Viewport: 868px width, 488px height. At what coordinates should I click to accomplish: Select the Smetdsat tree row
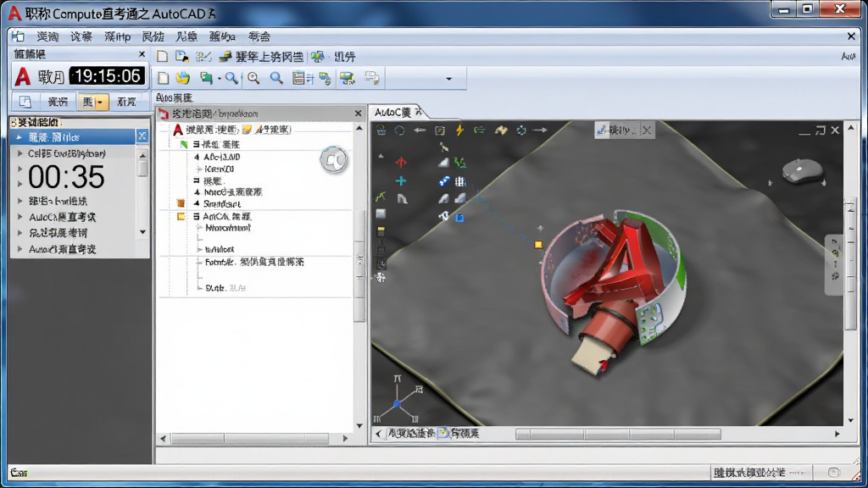(222, 204)
